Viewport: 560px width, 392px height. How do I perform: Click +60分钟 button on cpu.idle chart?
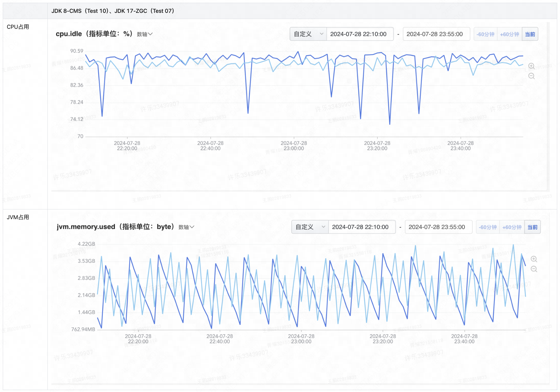point(509,34)
